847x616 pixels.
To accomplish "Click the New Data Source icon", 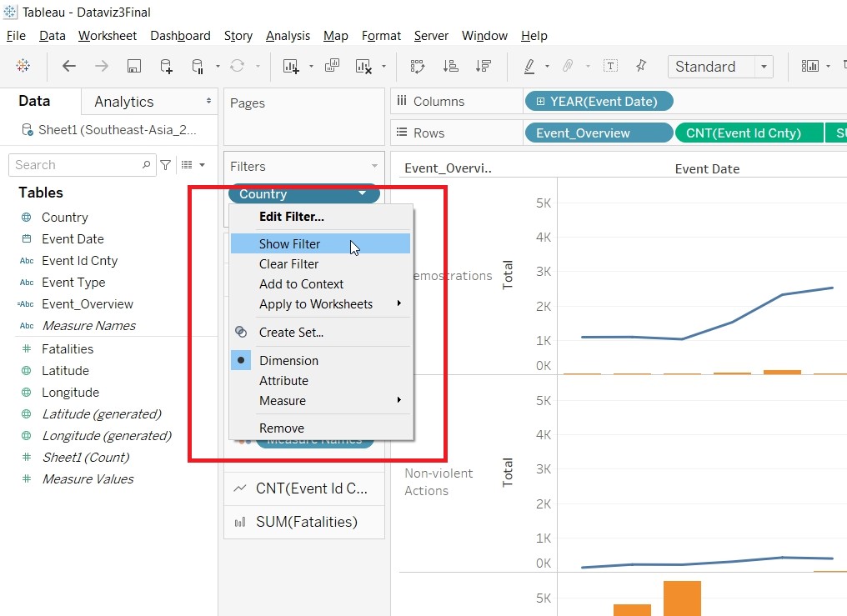I will coord(166,67).
